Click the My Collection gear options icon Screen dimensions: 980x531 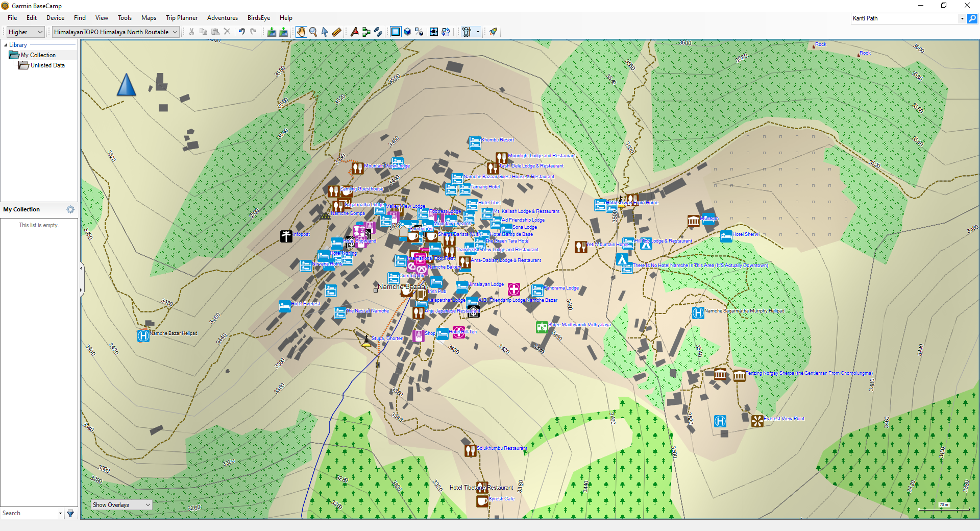point(70,209)
